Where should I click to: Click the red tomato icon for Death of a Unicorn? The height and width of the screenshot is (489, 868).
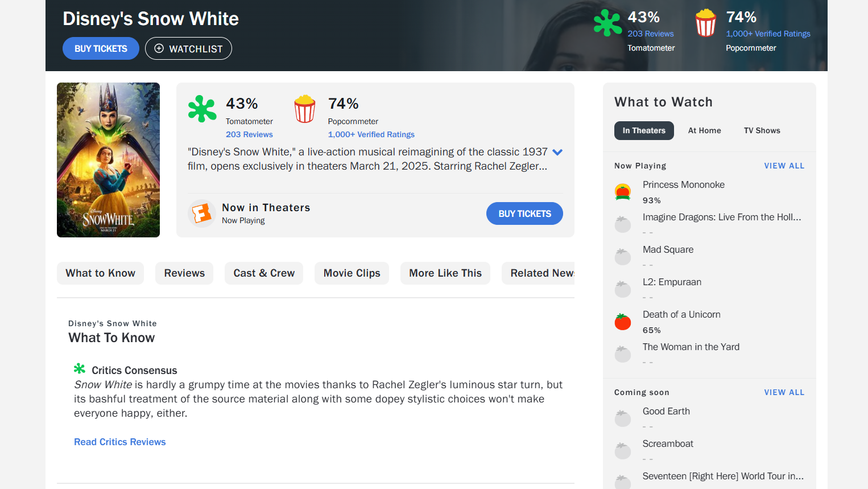[623, 322]
